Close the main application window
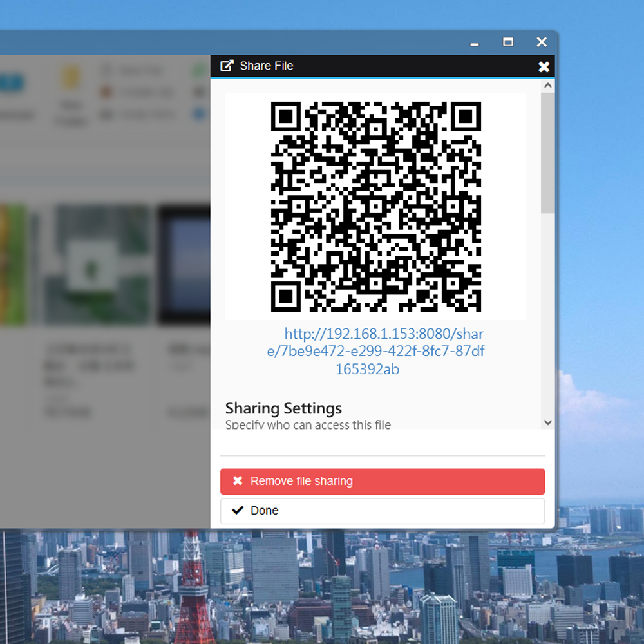Image resolution: width=644 pixels, height=644 pixels. tap(542, 43)
